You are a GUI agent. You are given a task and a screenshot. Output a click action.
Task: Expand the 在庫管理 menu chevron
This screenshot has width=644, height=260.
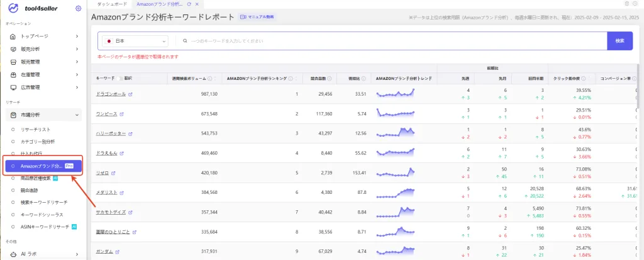(x=77, y=75)
